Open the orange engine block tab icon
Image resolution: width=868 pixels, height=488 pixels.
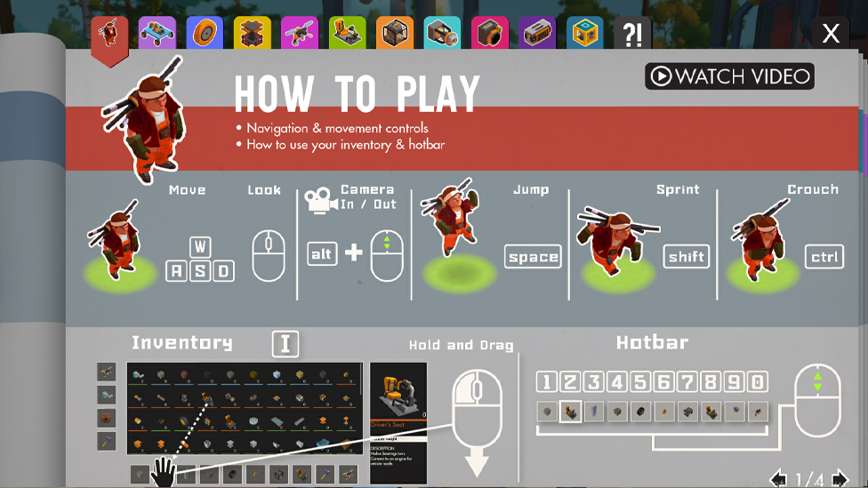395,33
